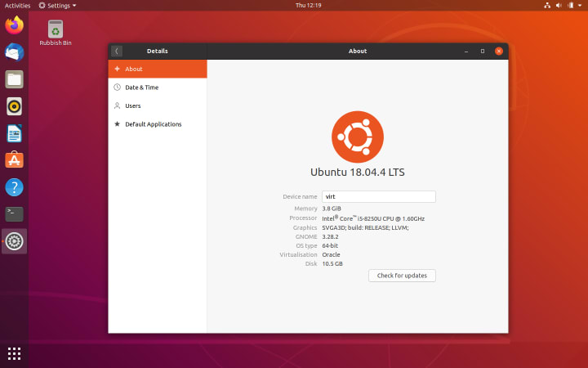588x368 pixels.
Task: Click Activities in the top bar
Action: 17,5
